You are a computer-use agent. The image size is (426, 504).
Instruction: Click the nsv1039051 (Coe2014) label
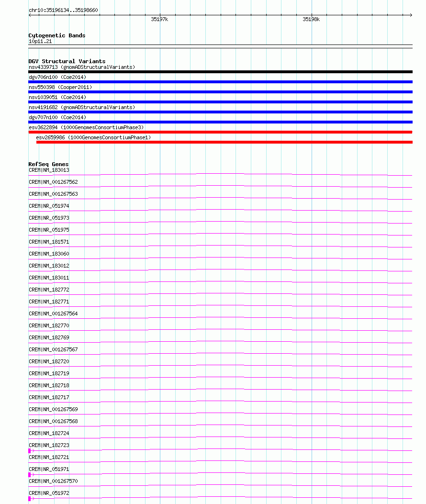coord(57,97)
